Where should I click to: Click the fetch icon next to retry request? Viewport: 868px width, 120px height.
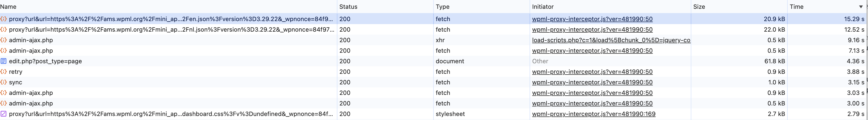[x=4, y=72]
